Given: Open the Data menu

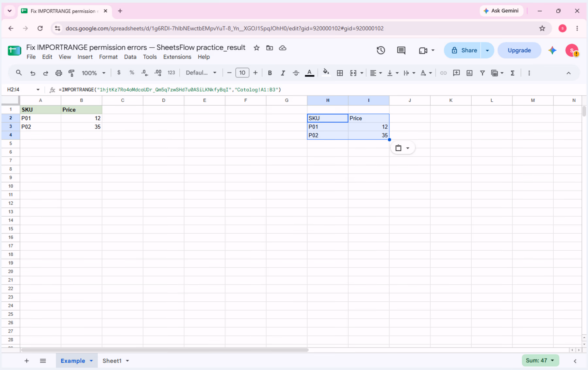Looking at the screenshot, I should [130, 57].
